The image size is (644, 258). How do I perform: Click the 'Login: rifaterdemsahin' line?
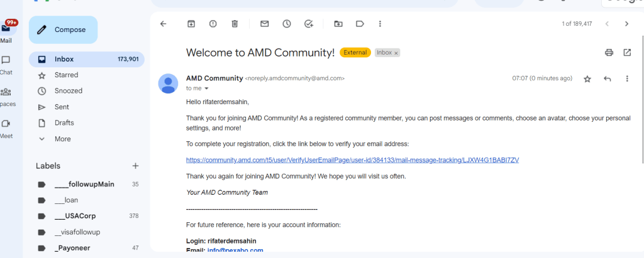pyautogui.click(x=221, y=241)
